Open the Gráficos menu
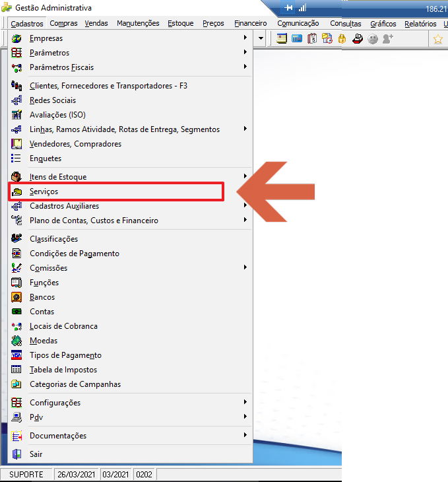 [x=383, y=24]
